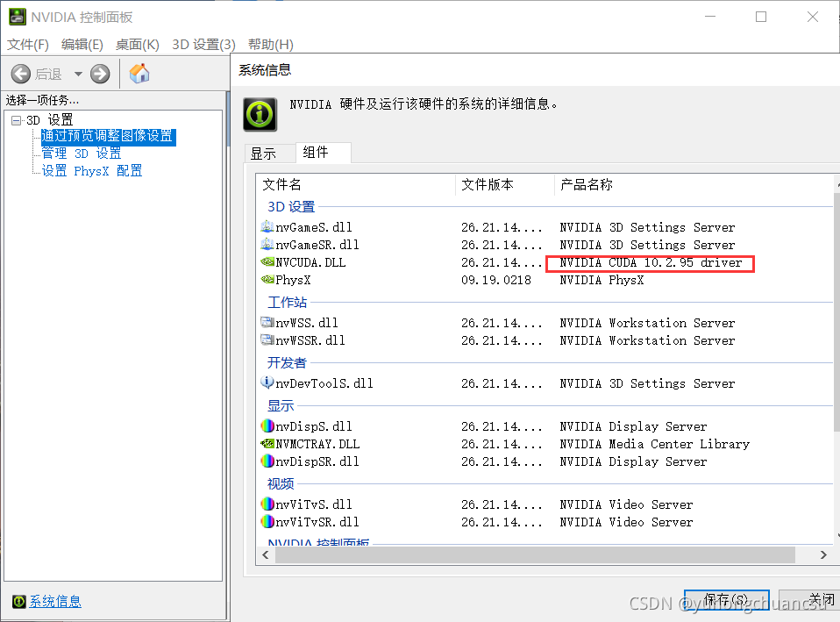Image resolution: width=840 pixels, height=622 pixels.
Task: Click the nvDevToolS.dll info icon
Action: coord(267,382)
